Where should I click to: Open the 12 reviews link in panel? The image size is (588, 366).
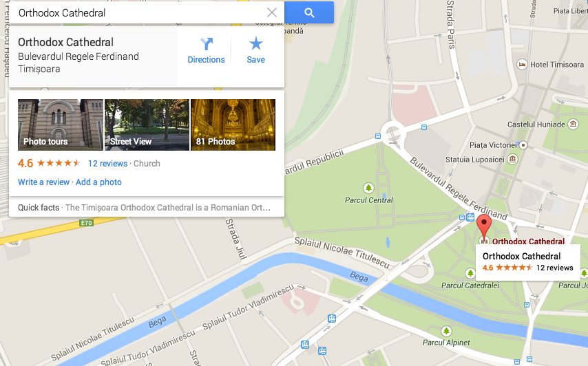pos(107,164)
